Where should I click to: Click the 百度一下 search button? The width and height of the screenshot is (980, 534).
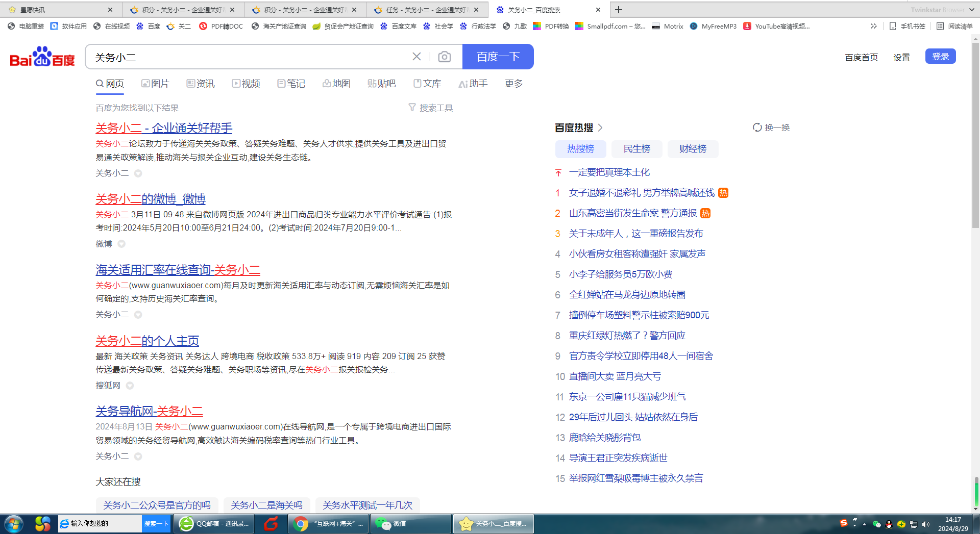498,57
